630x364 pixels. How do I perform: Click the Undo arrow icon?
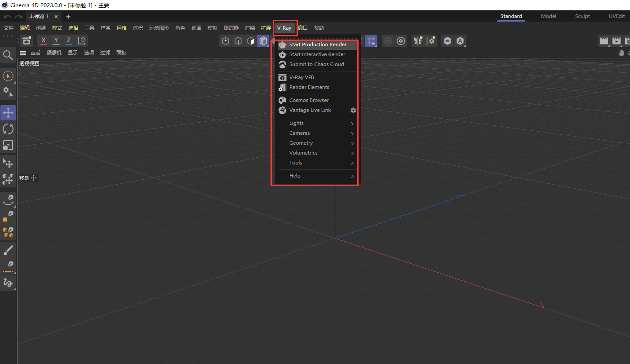point(7,17)
